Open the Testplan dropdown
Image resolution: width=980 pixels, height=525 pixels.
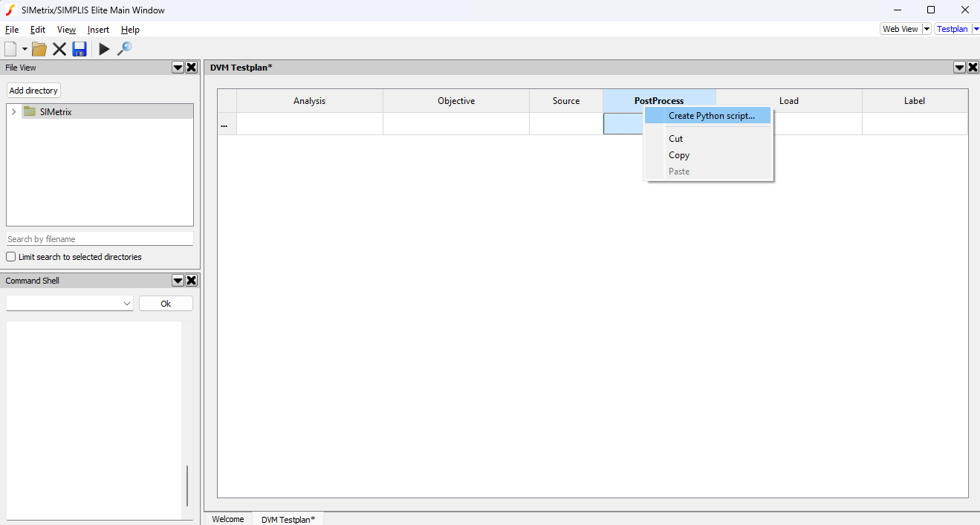coord(976,28)
